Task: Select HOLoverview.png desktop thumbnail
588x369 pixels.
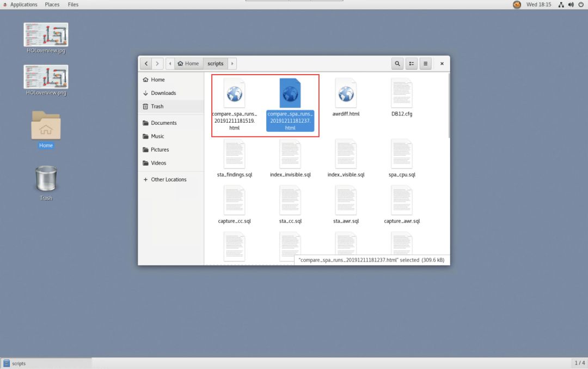Action: point(46,76)
